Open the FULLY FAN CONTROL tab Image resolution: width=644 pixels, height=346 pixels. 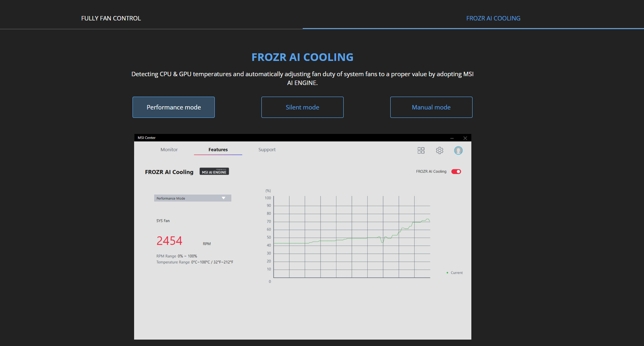111,18
